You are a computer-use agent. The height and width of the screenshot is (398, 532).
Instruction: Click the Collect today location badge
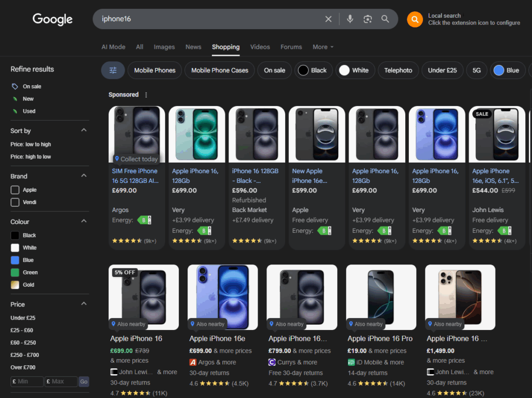(x=136, y=159)
